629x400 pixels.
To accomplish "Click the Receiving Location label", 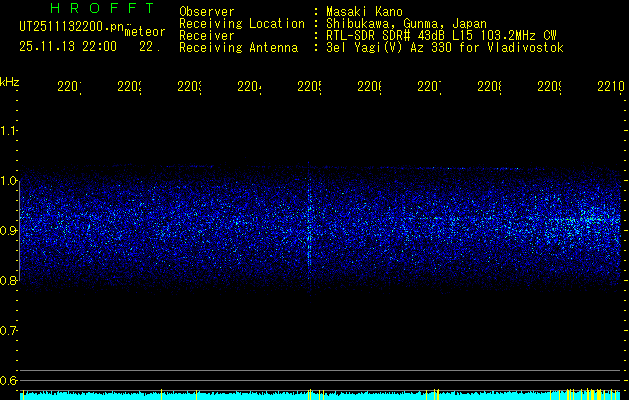I will (242, 24).
